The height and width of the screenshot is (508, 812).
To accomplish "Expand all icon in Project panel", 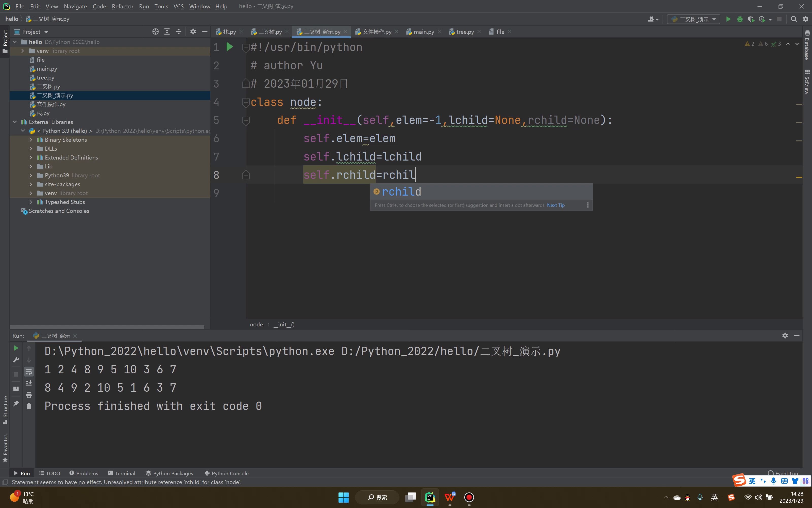I will click(x=167, y=31).
